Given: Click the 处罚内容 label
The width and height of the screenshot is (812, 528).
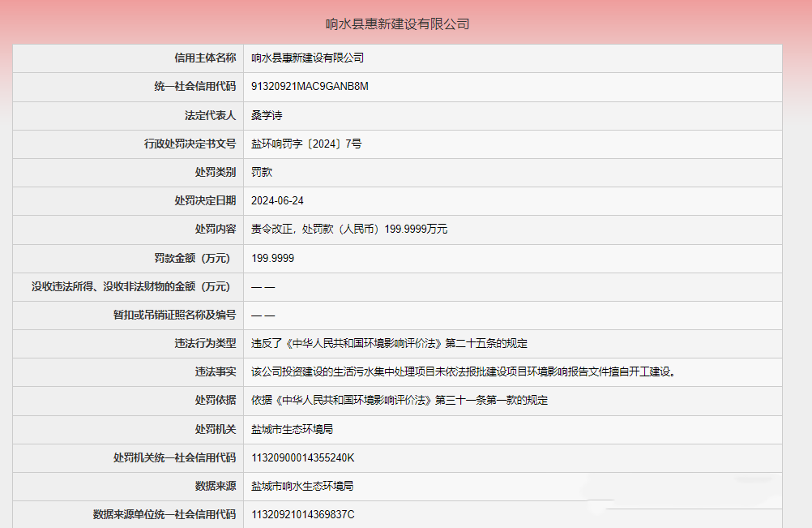Looking at the screenshot, I should 216,229.
